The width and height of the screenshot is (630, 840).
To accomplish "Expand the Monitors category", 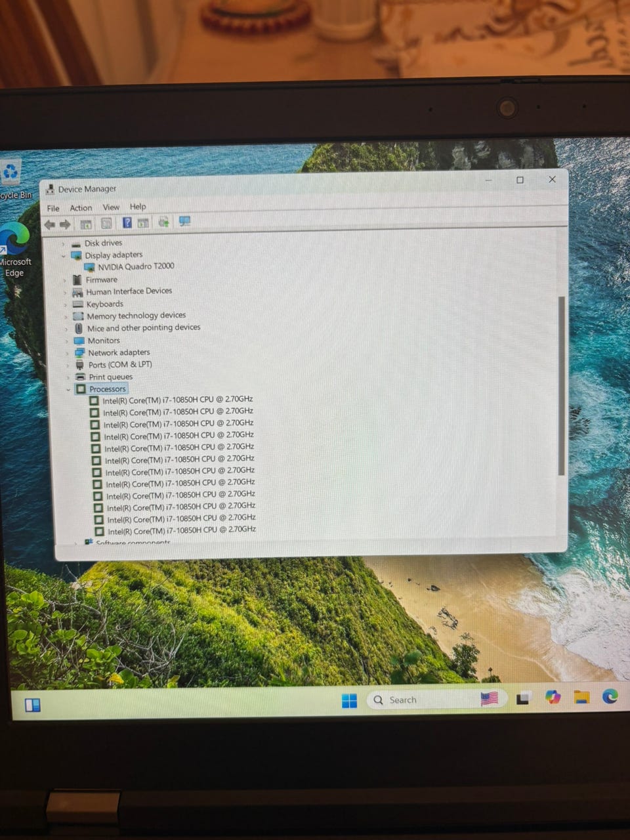I will point(66,341).
